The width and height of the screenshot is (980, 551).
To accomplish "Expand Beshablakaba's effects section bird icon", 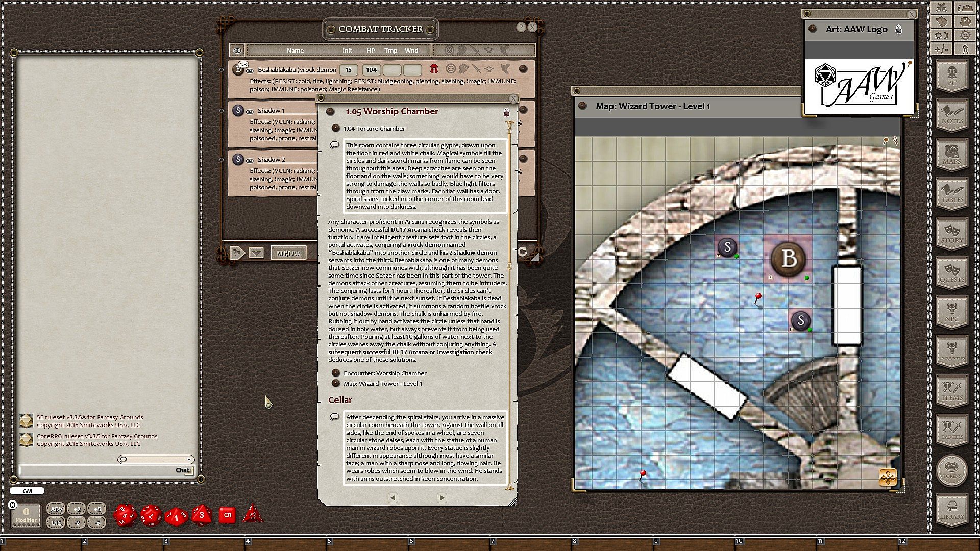I will (x=505, y=69).
